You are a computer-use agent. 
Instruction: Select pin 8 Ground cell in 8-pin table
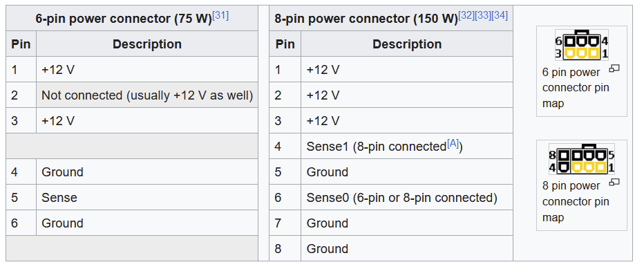(x=406, y=248)
